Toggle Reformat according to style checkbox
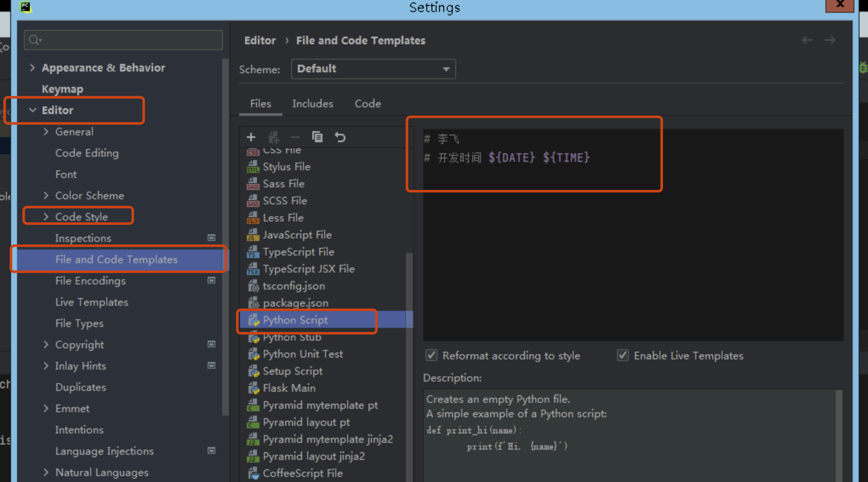The height and width of the screenshot is (482, 868). click(x=431, y=356)
